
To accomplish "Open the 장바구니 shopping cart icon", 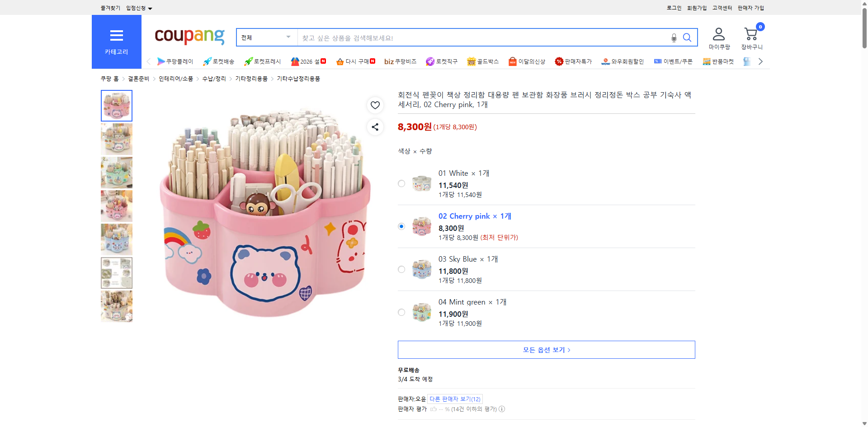I will coord(750,34).
